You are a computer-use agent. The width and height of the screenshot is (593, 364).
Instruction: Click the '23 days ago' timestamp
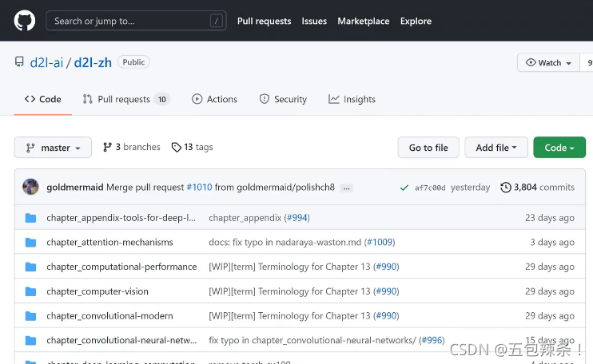[x=550, y=218]
